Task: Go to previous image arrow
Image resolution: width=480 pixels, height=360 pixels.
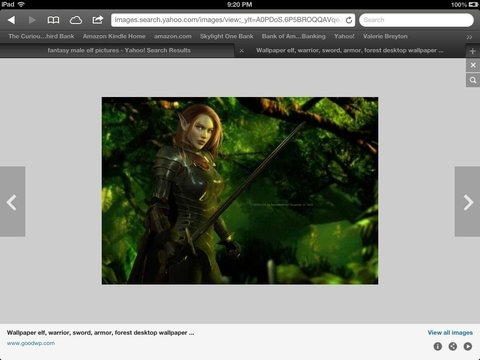Action: click(12, 202)
